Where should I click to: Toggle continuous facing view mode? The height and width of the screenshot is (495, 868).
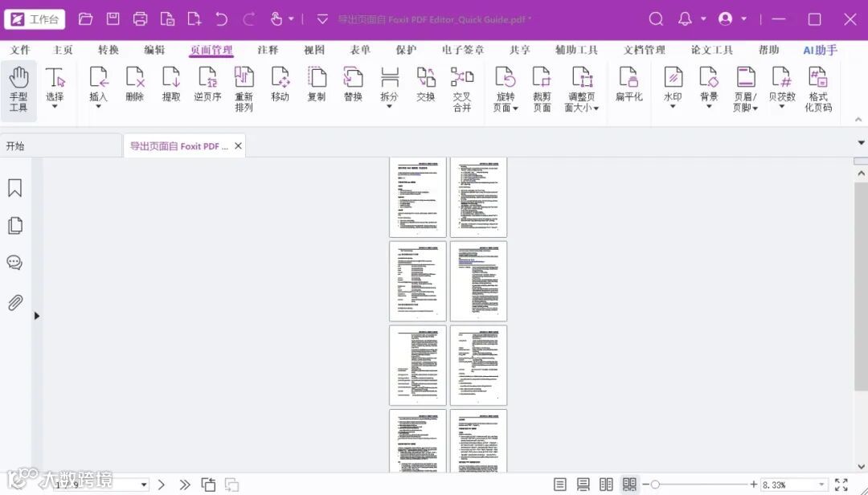tap(629, 485)
